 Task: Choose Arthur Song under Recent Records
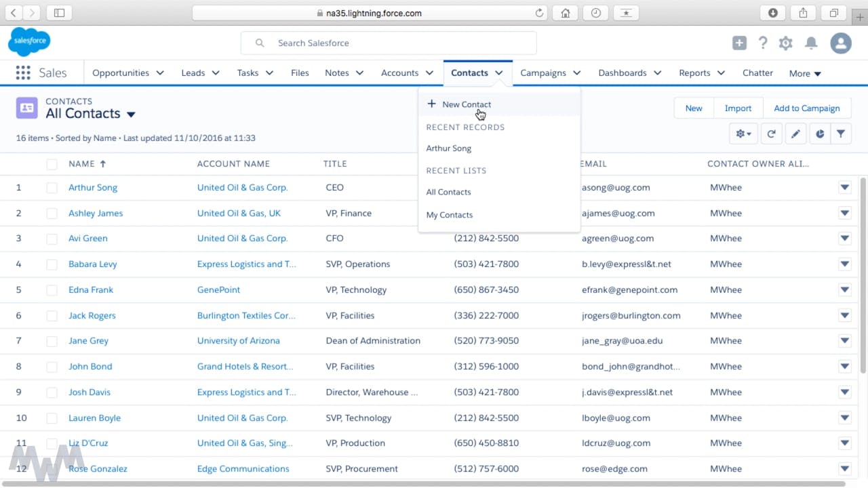click(x=448, y=148)
